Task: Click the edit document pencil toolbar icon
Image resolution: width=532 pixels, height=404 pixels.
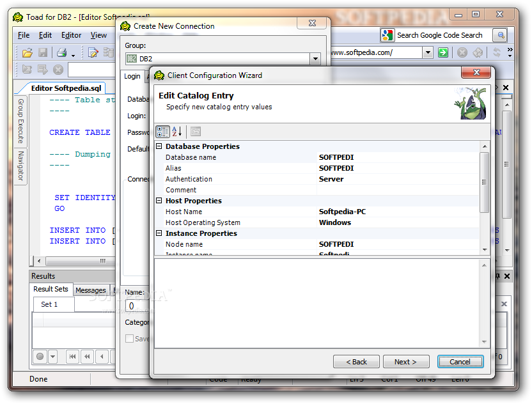Action: (93, 52)
